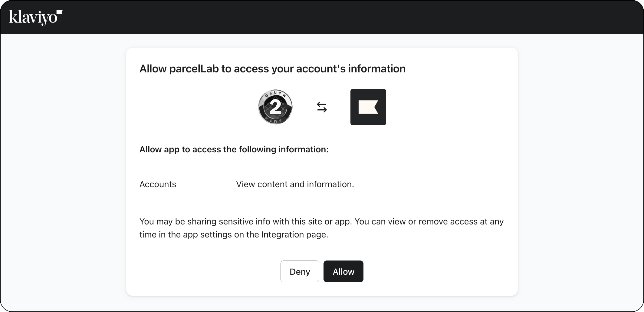
Task: Click the Allow parcelLab title text
Action: click(x=272, y=68)
